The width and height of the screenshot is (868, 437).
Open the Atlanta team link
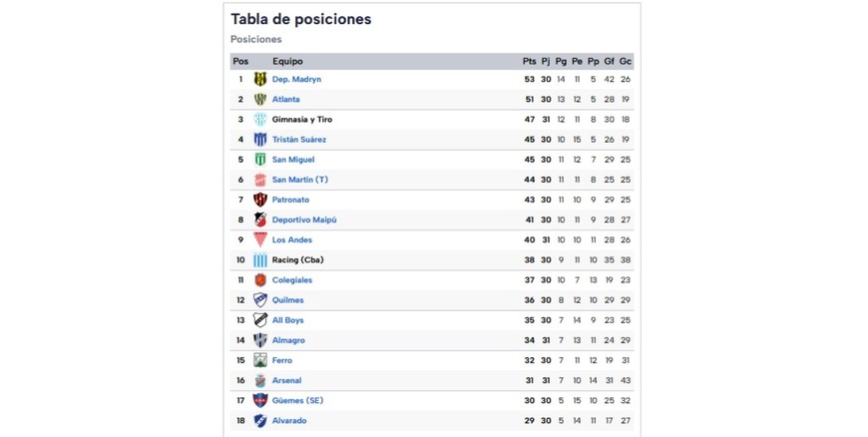coord(285,99)
